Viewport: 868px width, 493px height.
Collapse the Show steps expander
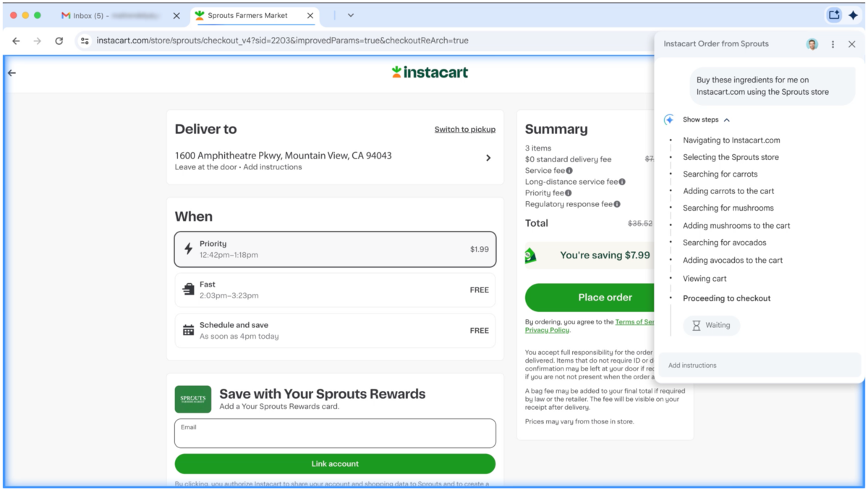click(x=706, y=120)
